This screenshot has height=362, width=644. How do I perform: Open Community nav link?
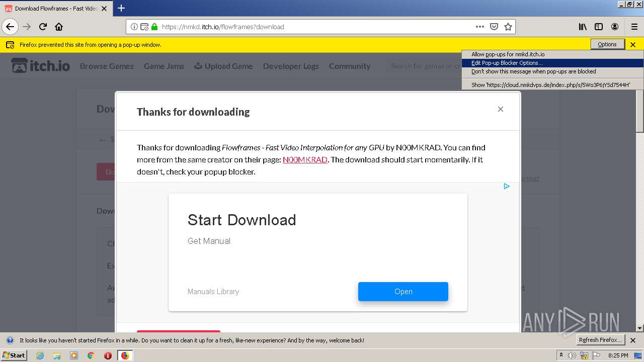350,66
